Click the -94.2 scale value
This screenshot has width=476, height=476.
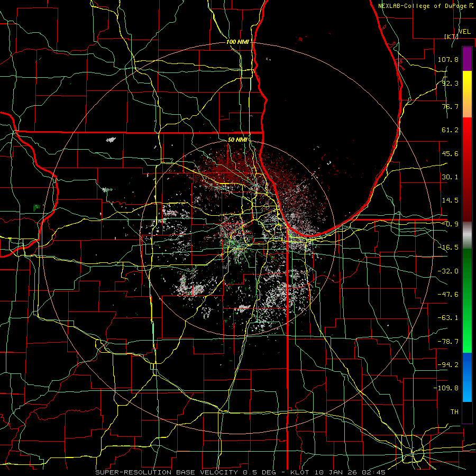pyautogui.click(x=448, y=365)
